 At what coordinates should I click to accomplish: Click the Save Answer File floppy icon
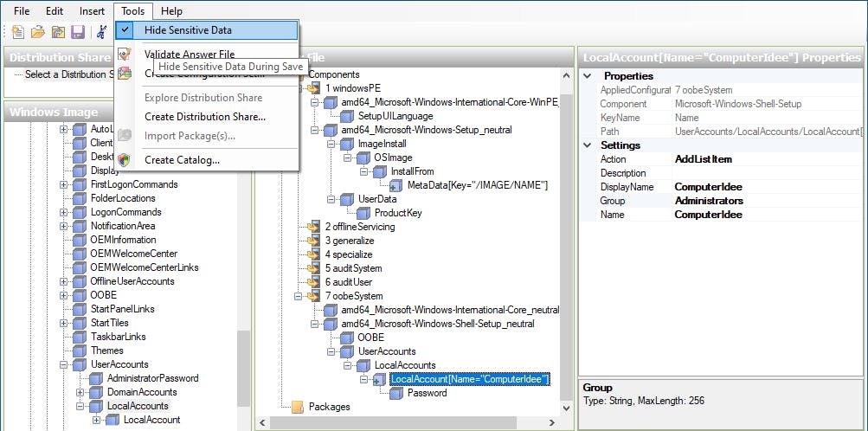78,31
